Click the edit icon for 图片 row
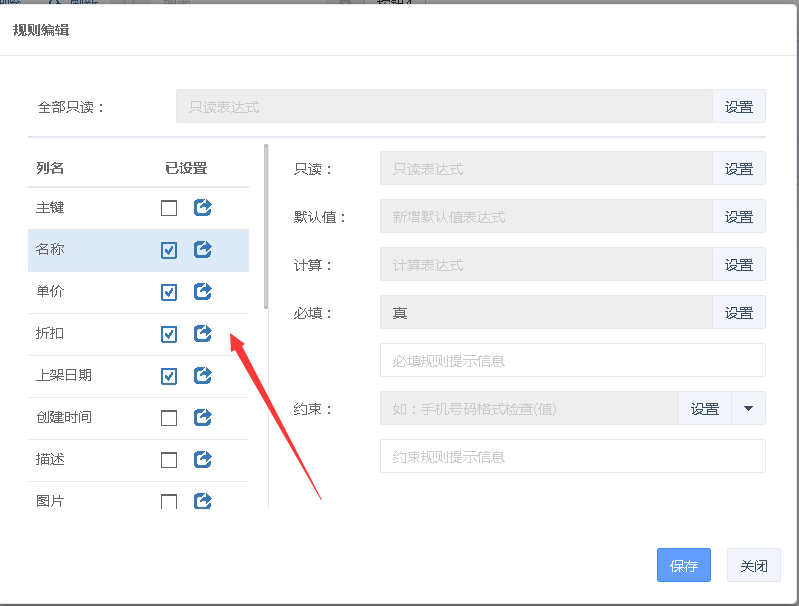This screenshot has height=606, width=799. (x=202, y=501)
